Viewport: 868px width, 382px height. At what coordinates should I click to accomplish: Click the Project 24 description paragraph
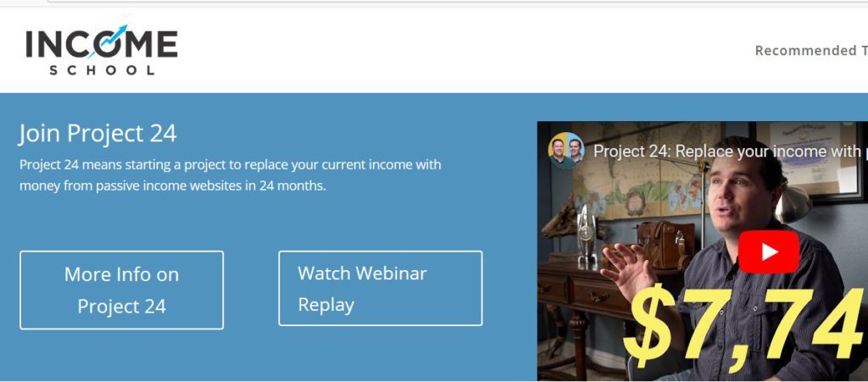coord(231,174)
